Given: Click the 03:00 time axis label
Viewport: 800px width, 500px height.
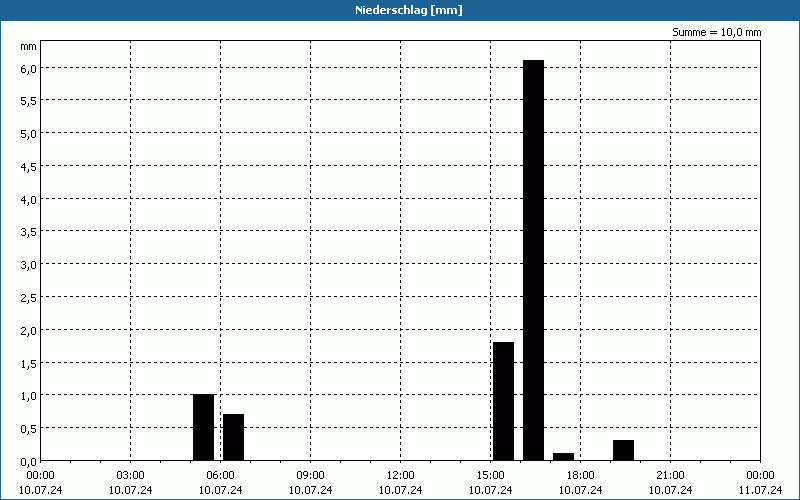Looking at the screenshot, I should 131,476.
